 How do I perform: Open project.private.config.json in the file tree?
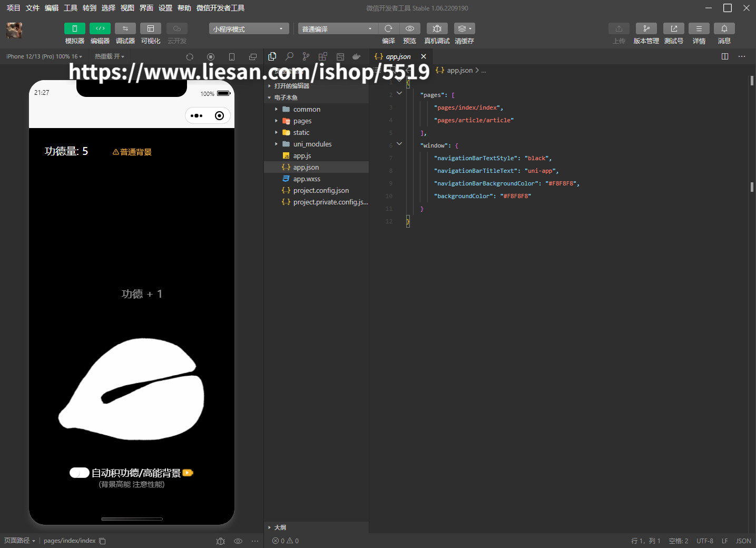click(x=316, y=202)
